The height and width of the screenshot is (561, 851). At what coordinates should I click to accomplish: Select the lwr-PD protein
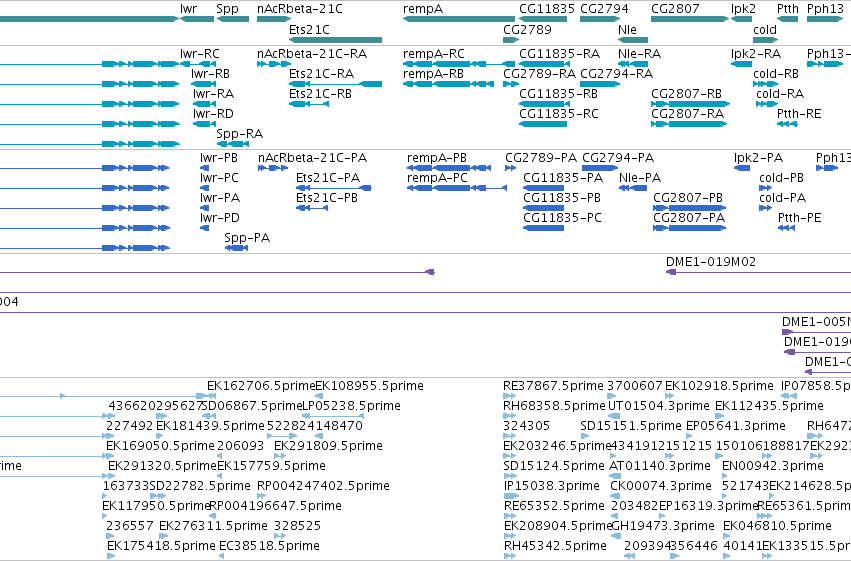(x=205, y=228)
